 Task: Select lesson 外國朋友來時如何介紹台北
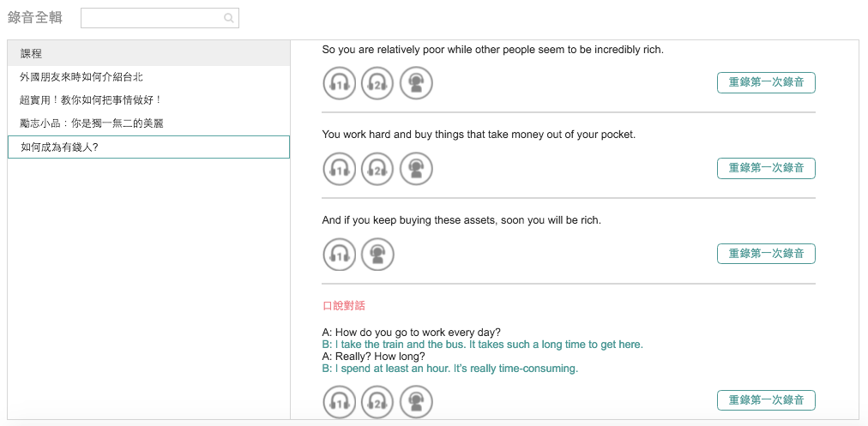[x=81, y=77]
